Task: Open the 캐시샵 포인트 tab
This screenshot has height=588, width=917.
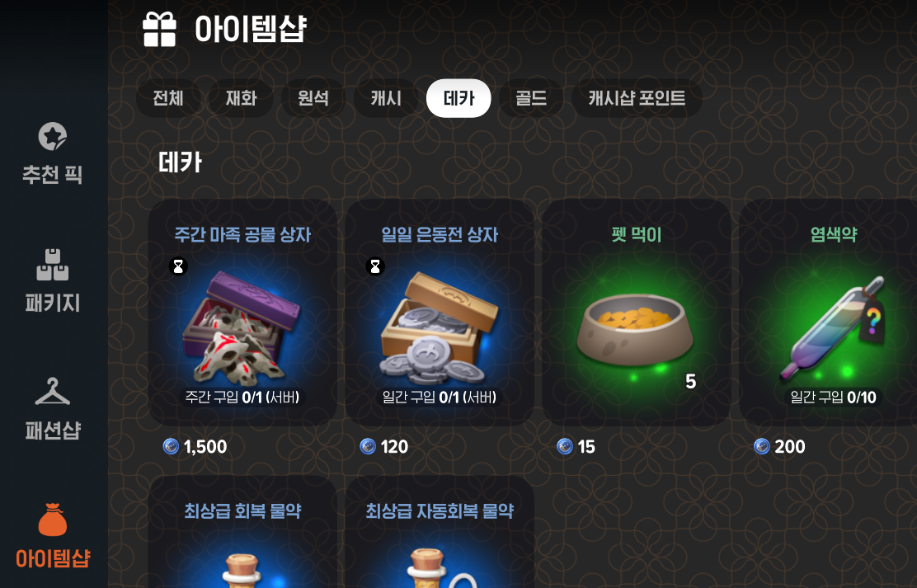Action: (x=637, y=98)
